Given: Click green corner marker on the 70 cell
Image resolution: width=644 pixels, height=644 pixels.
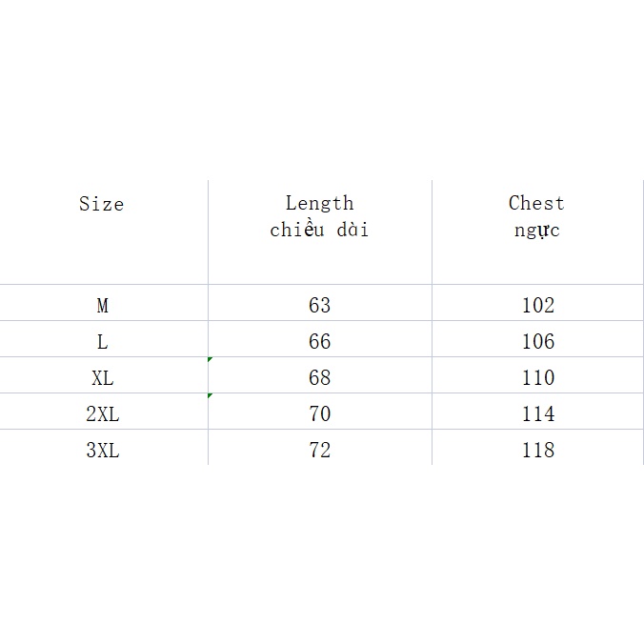Looking at the screenshot, I should 210,395.
